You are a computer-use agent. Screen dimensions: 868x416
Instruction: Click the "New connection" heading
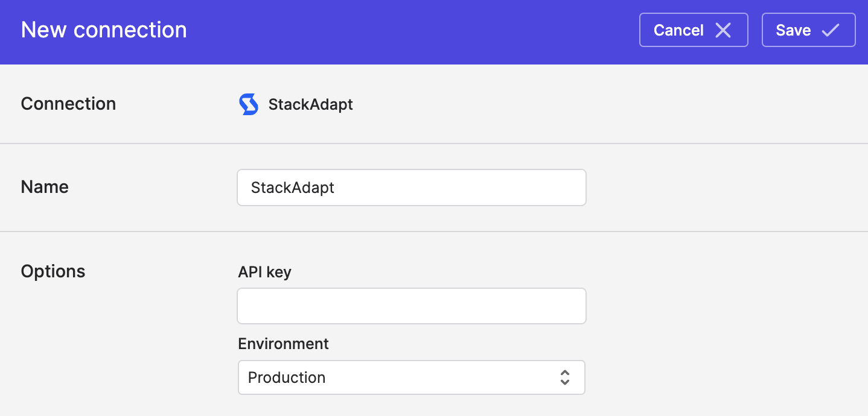click(104, 30)
